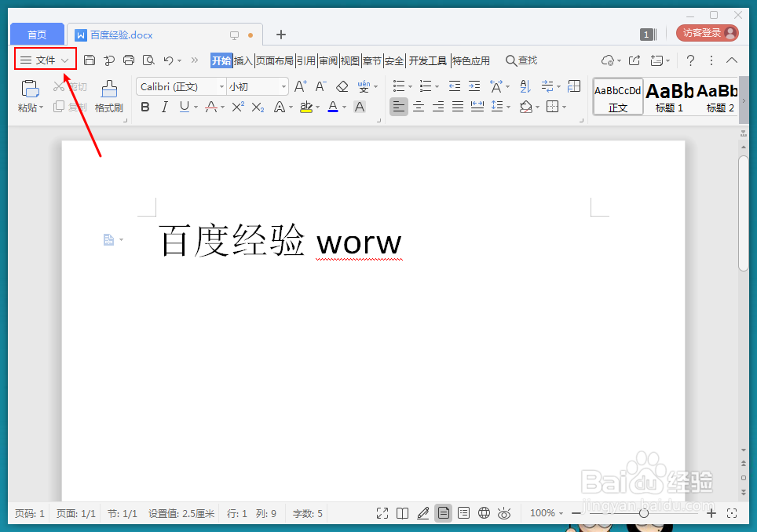Toggle Strikethrough formatting

pyautogui.click(x=211, y=107)
